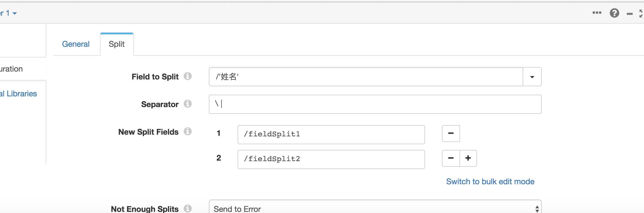Open the Libraries link in the sidebar
644x213 pixels.
pos(19,94)
